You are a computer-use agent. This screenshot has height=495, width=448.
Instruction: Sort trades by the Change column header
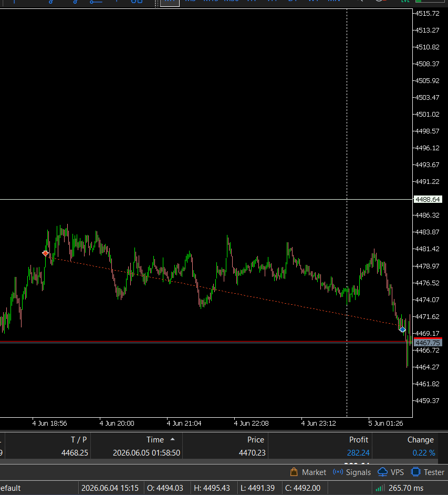pos(420,440)
